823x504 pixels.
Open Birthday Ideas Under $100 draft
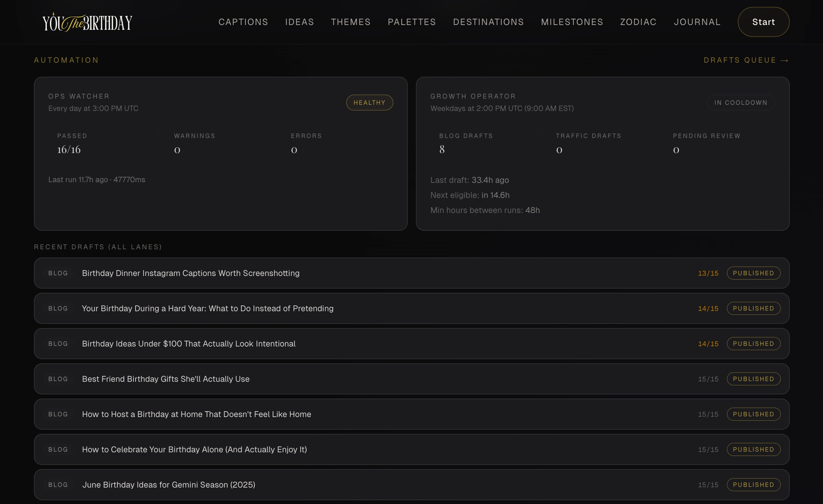[x=189, y=344]
